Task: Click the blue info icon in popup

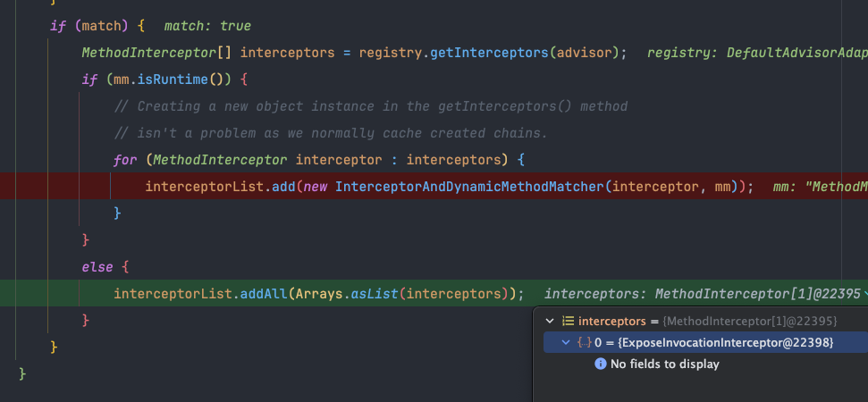Action: click(x=600, y=364)
